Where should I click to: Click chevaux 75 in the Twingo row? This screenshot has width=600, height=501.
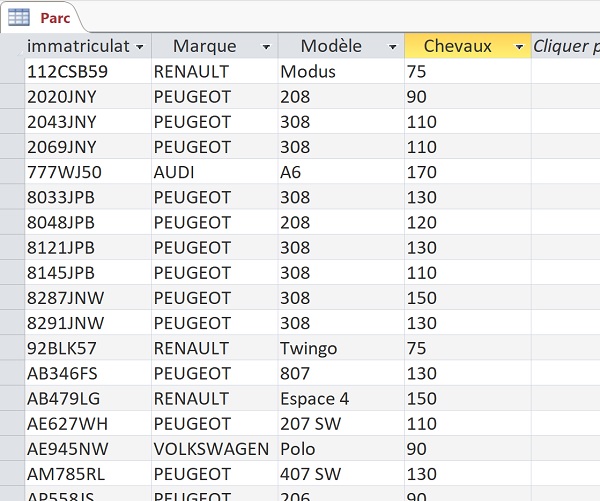(x=468, y=348)
